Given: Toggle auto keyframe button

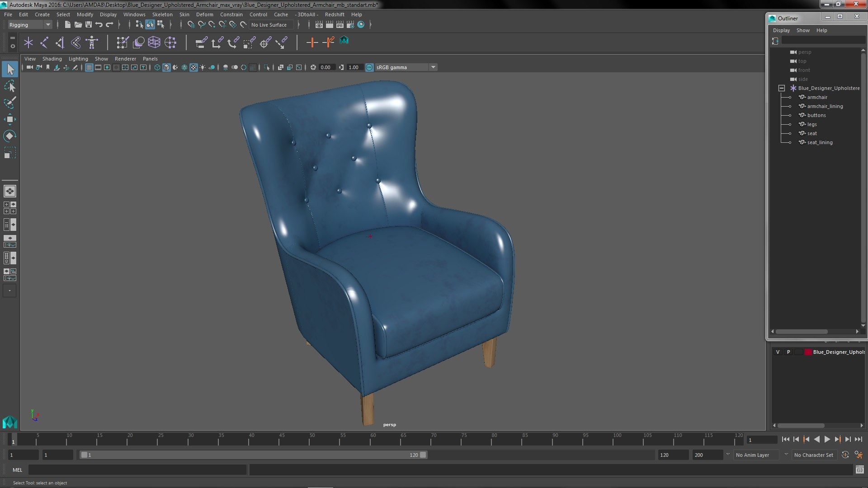Looking at the screenshot, I should pyautogui.click(x=845, y=455).
